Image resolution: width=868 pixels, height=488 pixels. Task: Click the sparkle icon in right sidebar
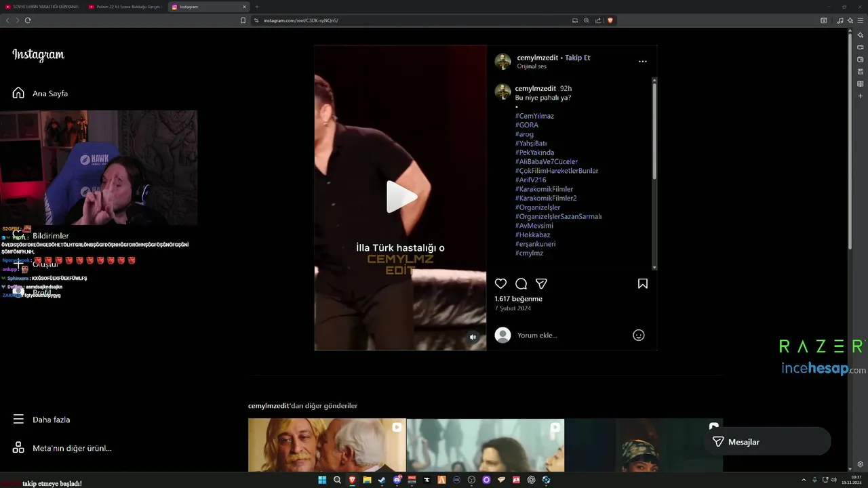coord(860,35)
